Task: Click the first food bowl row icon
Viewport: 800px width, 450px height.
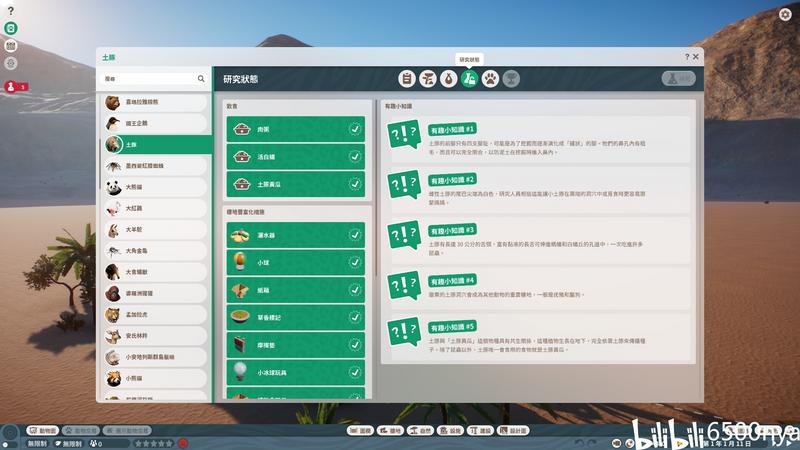Action: click(x=241, y=129)
